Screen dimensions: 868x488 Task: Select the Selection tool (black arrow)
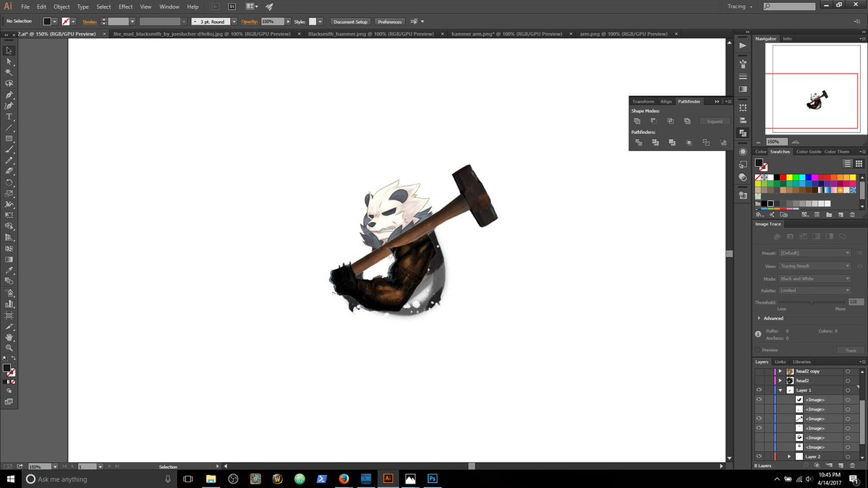click(x=9, y=50)
